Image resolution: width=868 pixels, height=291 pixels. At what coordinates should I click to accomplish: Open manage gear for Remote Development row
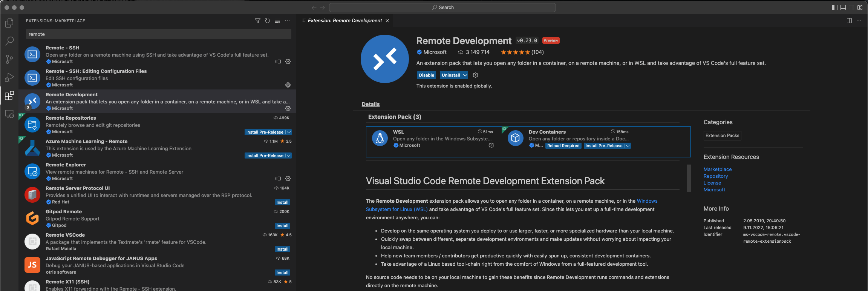tap(288, 108)
